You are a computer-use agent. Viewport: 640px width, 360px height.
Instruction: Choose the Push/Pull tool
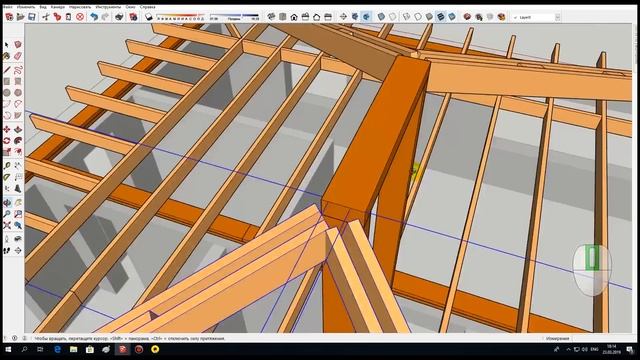point(18,130)
